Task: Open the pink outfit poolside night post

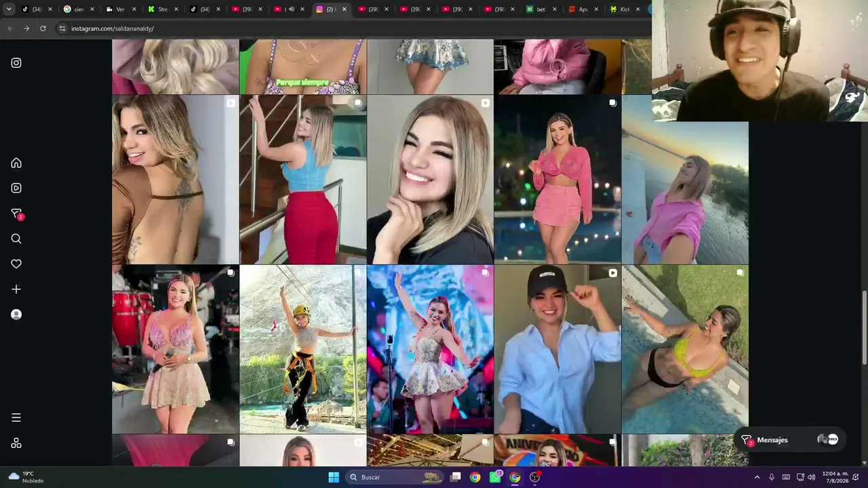Action: pos(557,180)
